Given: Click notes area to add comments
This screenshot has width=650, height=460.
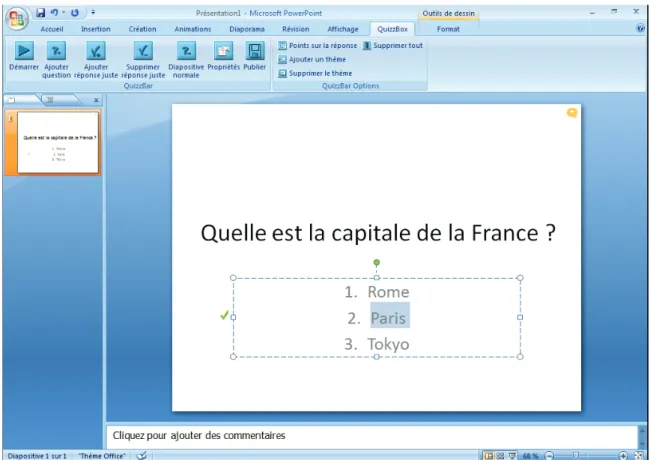Looking at the screenshot, I should click(x=371, y=436).
